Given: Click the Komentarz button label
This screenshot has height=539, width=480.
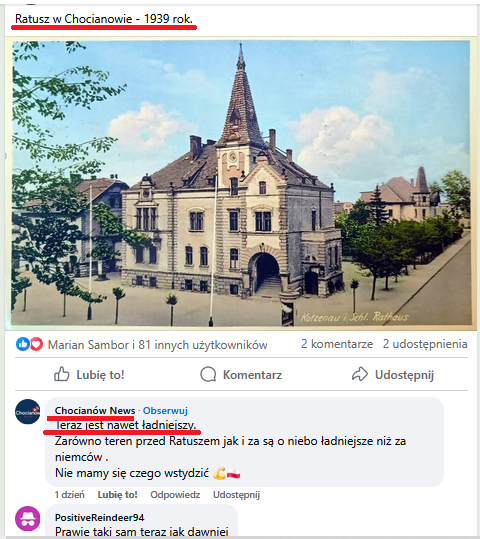Looking at the screenshot, I should [x=252, y=375].
